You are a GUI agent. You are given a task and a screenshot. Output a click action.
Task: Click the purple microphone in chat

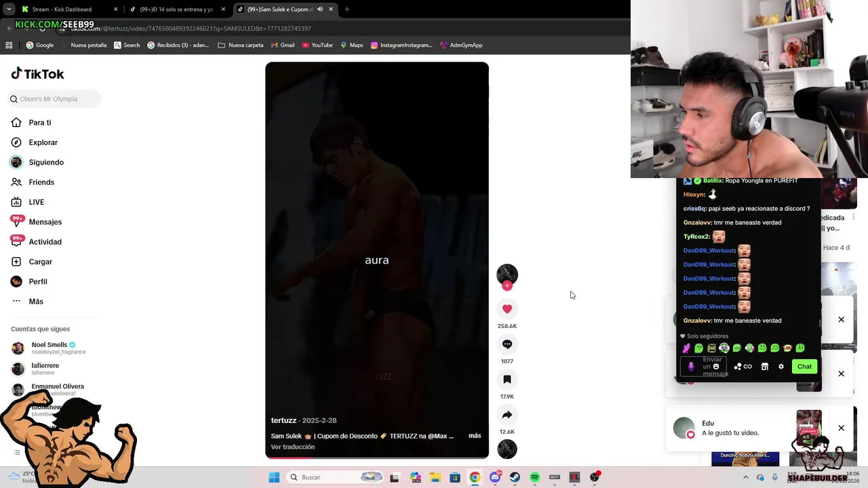(x=691, y=367)
